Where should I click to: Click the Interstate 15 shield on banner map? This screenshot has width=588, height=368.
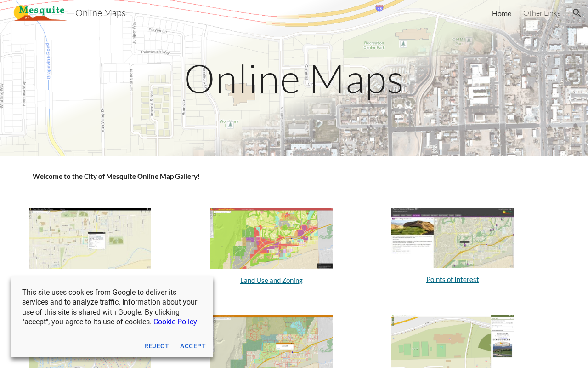pos(379,8)
